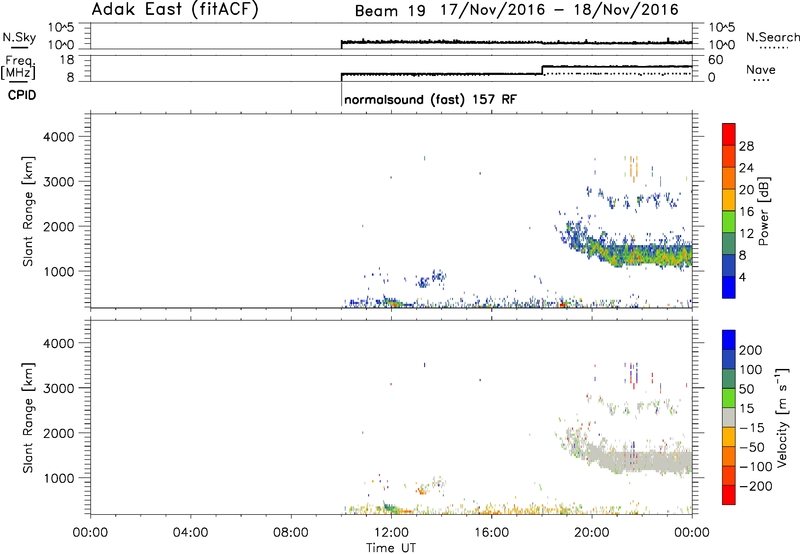800x554 pixels.
Task: Click the dotted line sample under N.Search
Action: pos(773,47)
